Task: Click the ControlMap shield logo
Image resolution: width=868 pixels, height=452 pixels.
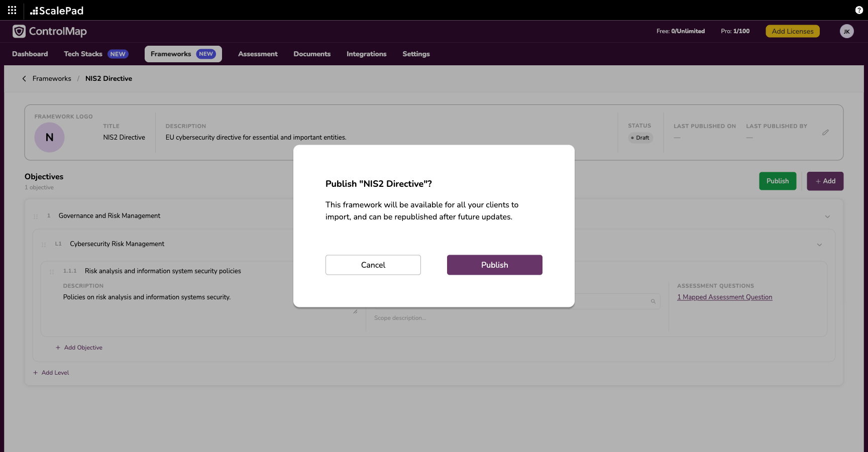Action: [x=19, y=31]
